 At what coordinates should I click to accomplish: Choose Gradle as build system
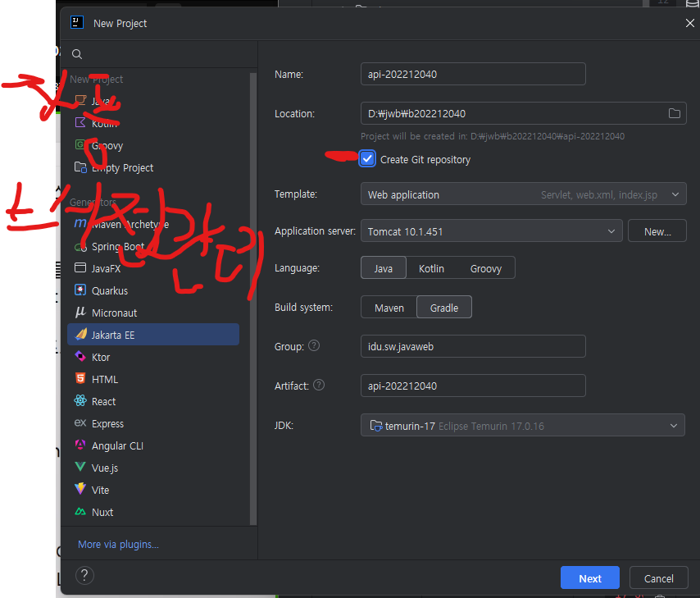tap(443, 308)
